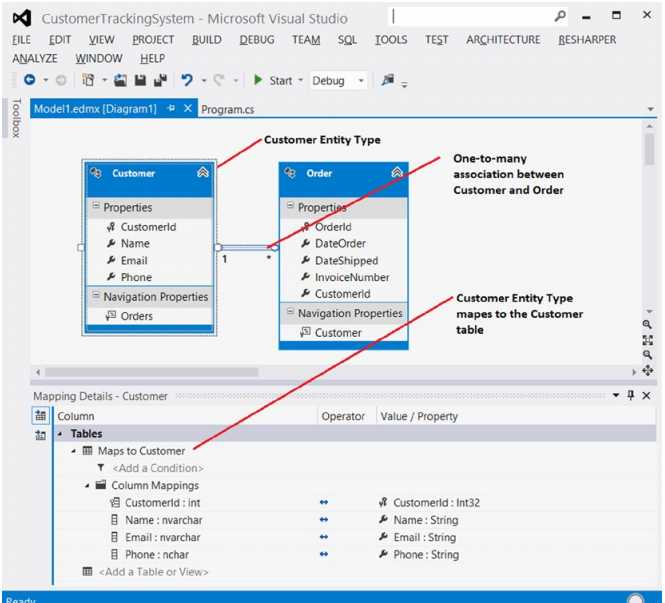Collapse the Column Mappings node
The width and height of the screenshot is (665, 603).
tap(87, 486)
